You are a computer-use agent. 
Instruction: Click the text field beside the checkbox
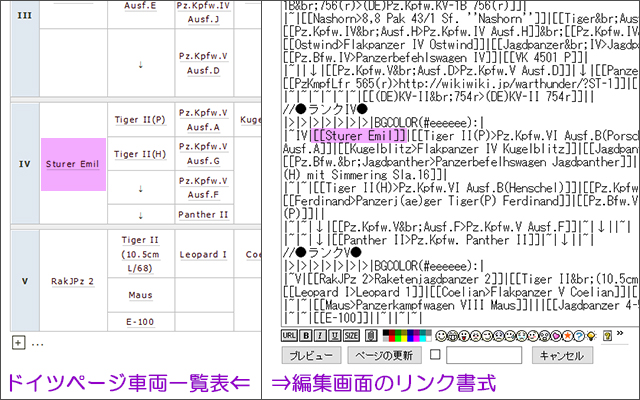484,355
